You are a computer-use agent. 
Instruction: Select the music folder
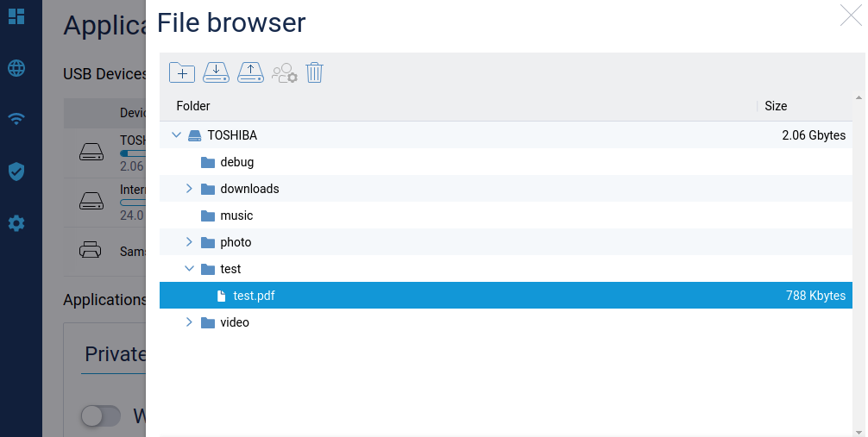236,215
